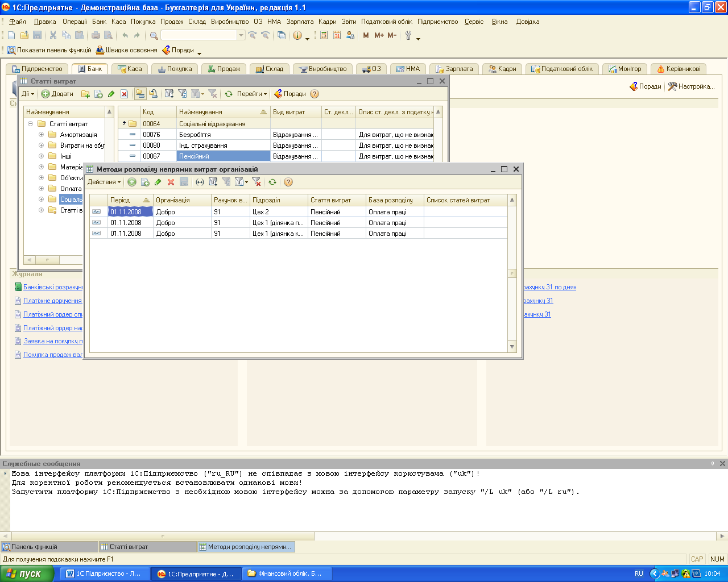The width and height of the screenshot is (728, 582).
Task: Switch to Панель функцій window in bottom bar
Action: [49, 547]
